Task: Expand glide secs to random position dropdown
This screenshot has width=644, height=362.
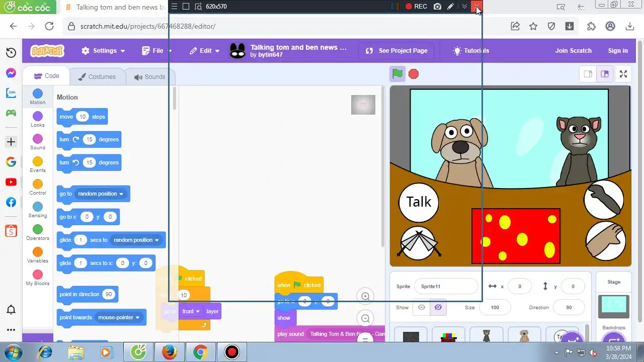Action: click(136, 240)
